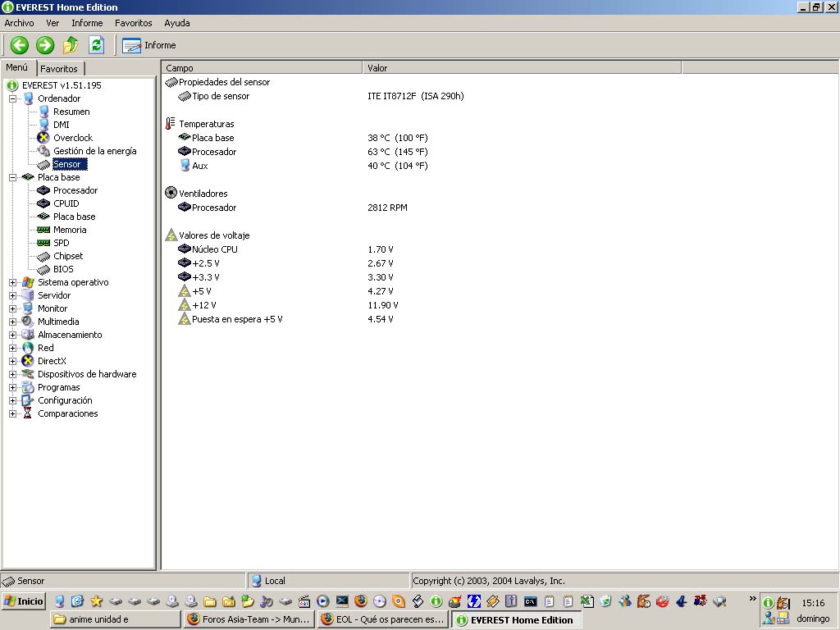
Task: Expand the DirectX tree node
Action: [x=13, y=361]
